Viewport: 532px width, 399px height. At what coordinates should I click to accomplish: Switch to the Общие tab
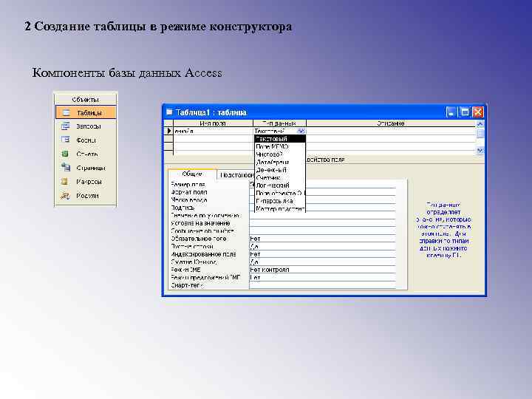pyautogui.click(x=192, y=174)
